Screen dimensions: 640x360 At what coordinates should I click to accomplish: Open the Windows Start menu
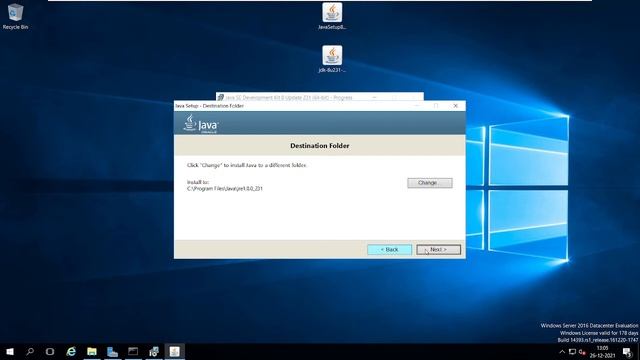10,351
